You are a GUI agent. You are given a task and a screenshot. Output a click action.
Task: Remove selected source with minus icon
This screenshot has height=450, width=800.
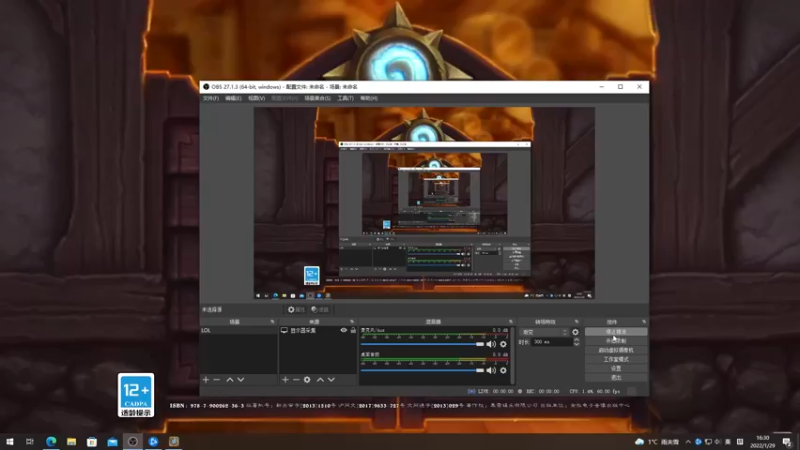tap(296, 380)
